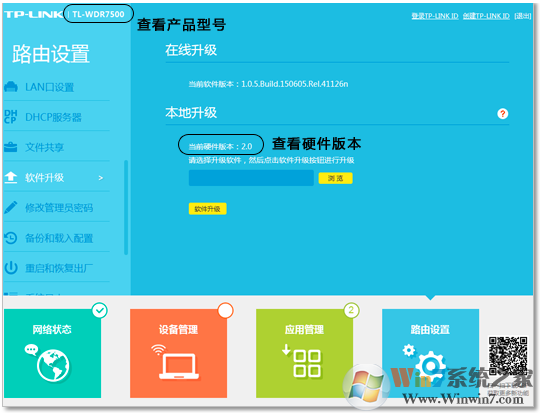Click the TP-LINK logo
The height and width of the screenshot is (413, 540).
(33, 14)
